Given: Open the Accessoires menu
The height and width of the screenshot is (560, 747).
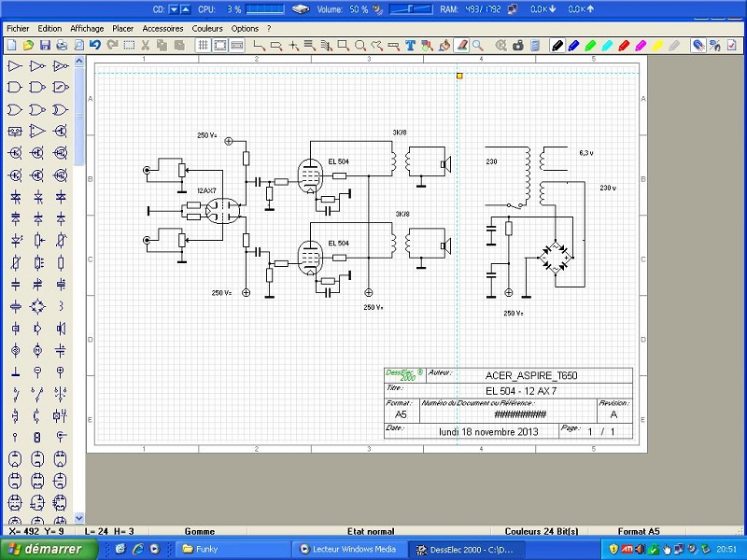Looking at the screenshot, I should tap(162, 29).
